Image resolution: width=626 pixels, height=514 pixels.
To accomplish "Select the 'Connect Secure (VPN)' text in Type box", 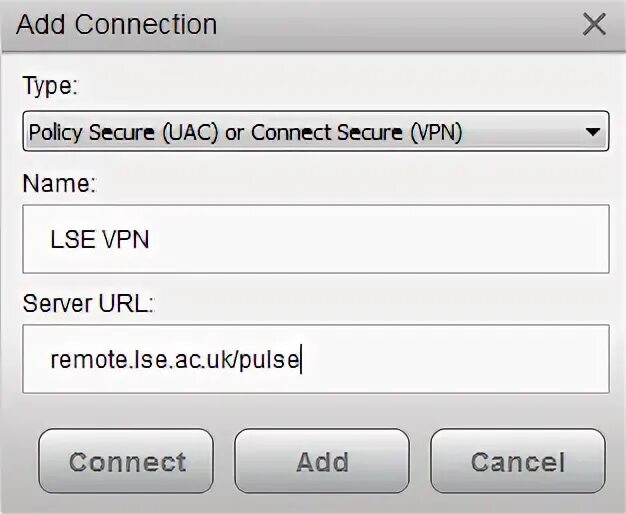I will pyautogui.click(x=357, y=132).
